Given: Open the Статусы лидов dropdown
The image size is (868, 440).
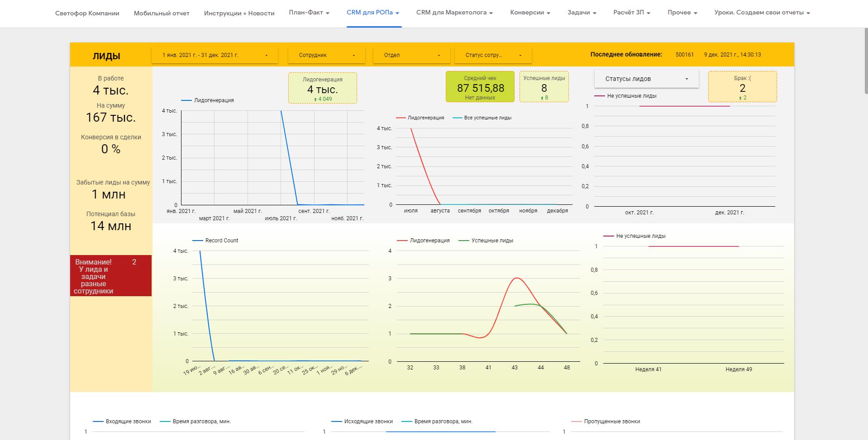Looking at the screenshot, I should click(x=646, y=79).
